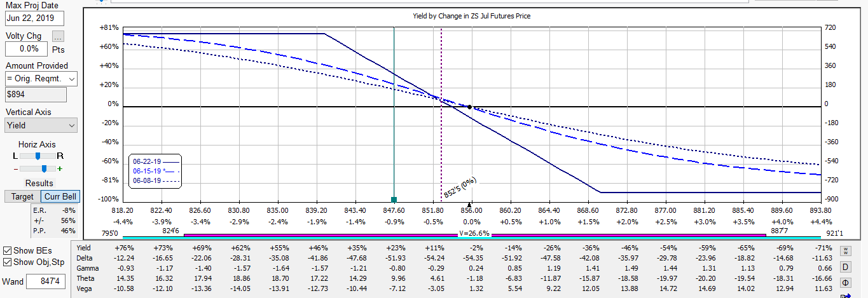Click the +76% yield cell
The width and height of the screenshot is (868, 298).
125,248
